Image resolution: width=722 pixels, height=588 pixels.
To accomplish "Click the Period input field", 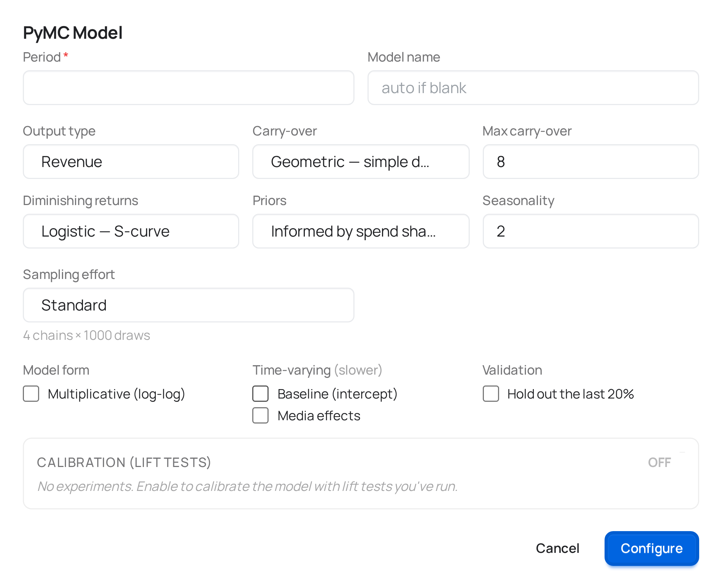I will pos(188,88).
